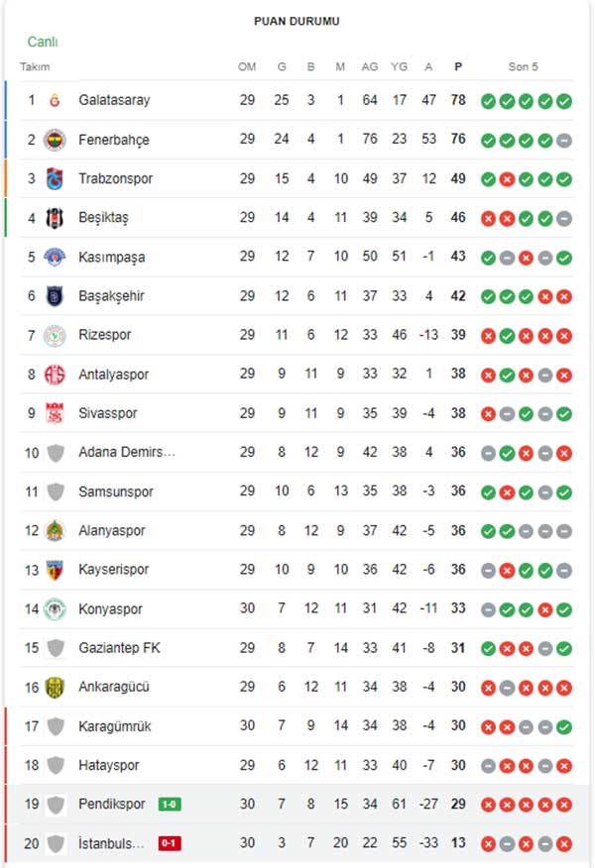Click Pendikspor's green 1-0 live score badge
Screen dimensions: 595x868
click(170, 805)
